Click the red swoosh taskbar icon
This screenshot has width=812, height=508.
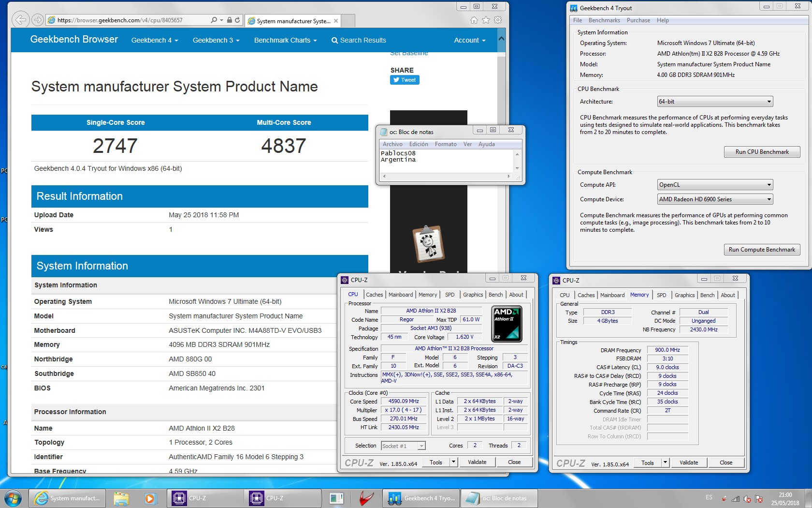tap(367, 498)
